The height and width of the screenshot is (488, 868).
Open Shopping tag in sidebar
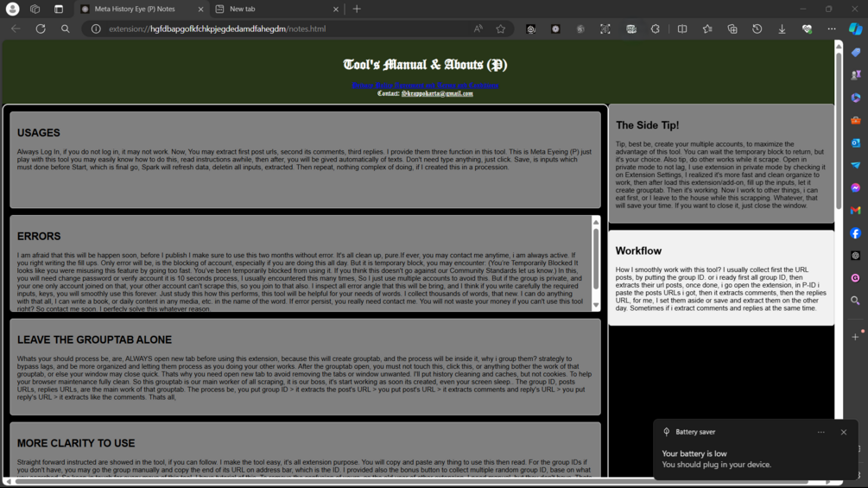(x=855, y=53)
